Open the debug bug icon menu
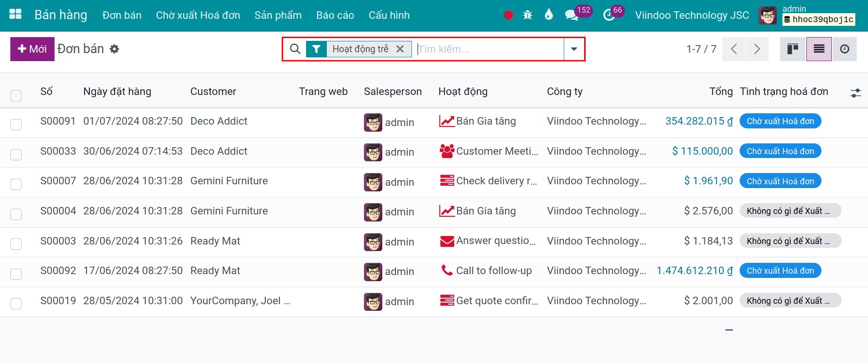 tap(528, 15)
